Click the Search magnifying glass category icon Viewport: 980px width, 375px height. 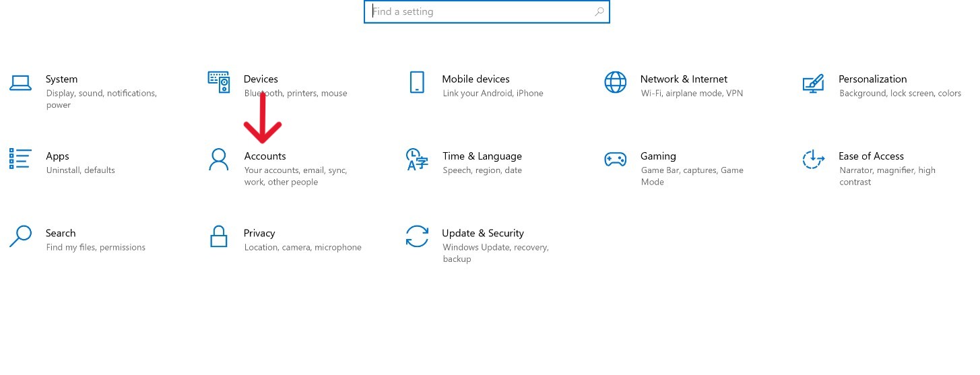[x=20, y=236]
